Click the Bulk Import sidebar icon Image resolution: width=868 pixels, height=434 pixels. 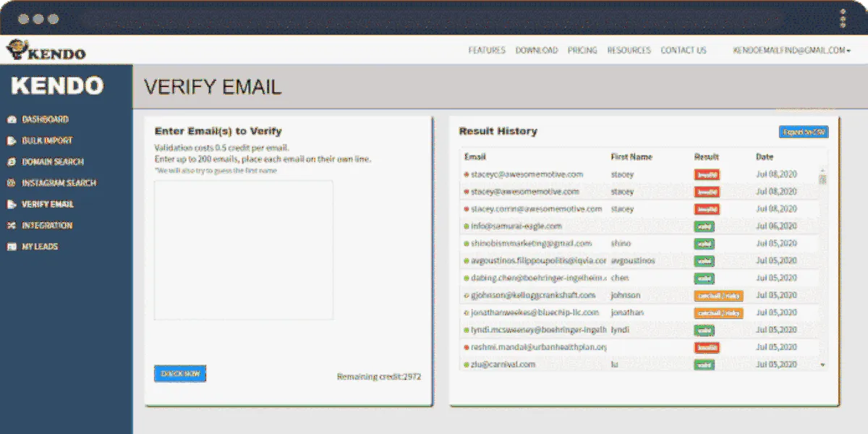click(11, 140)
